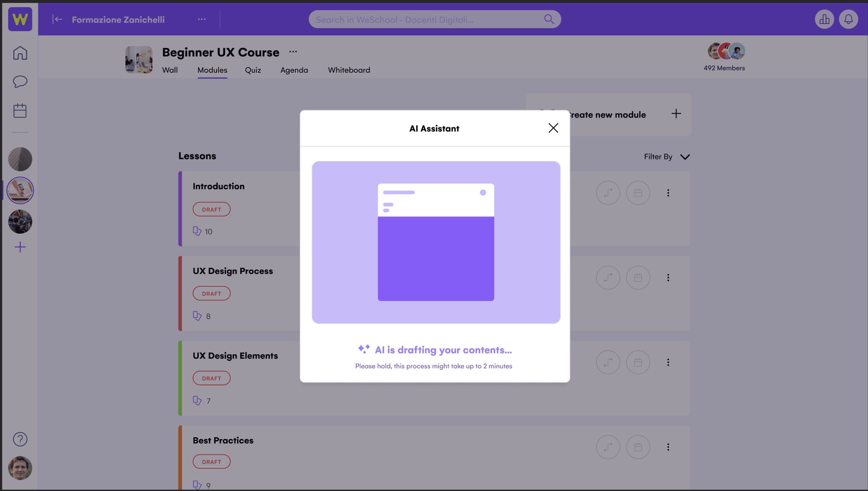Screen dimensions: 868x491
Task: Click the content count icon under UX Design Elements
Action: coord(197,400)
